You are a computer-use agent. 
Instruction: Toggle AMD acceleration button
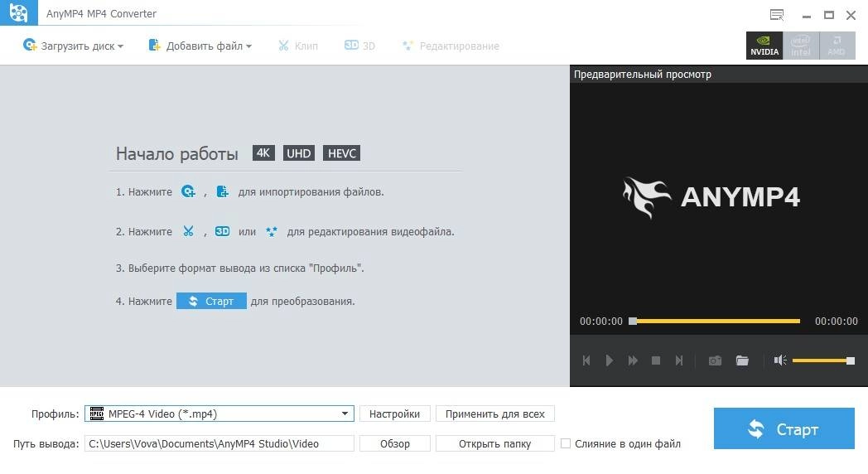point(837,46)
